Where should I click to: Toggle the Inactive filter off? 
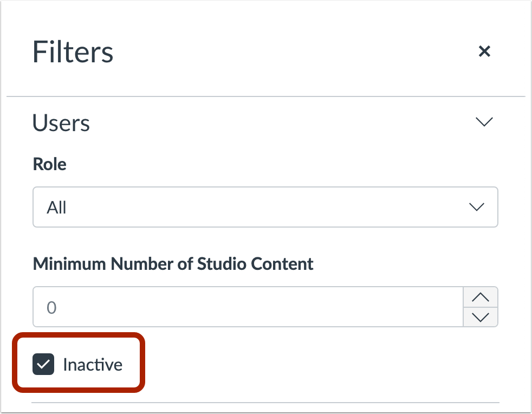pyautogui.click(x=43, y=364)
